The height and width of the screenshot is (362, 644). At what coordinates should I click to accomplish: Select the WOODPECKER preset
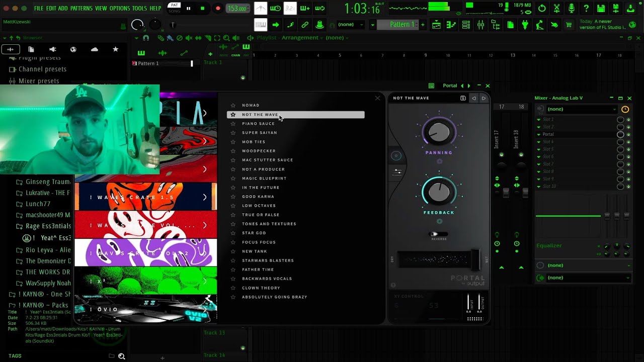click(259, 151)
